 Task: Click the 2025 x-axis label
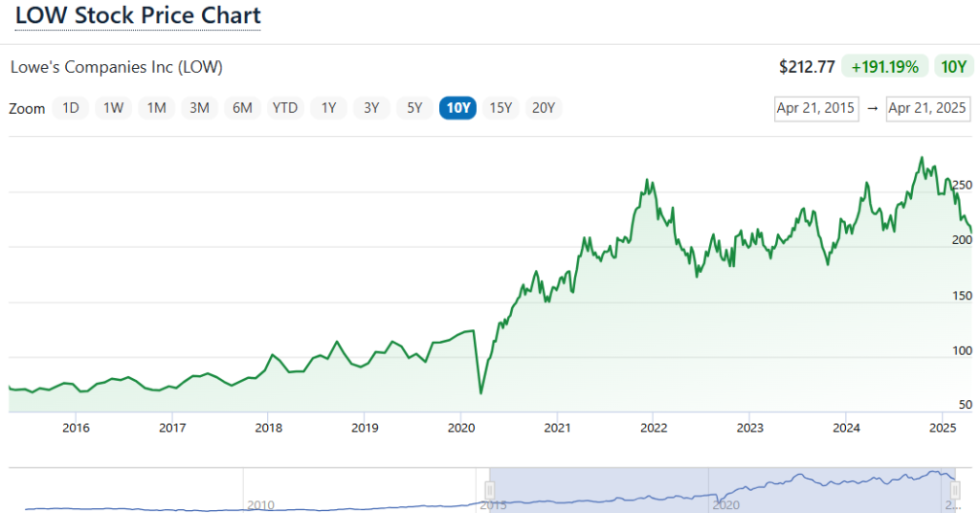[x=943, y=428]
